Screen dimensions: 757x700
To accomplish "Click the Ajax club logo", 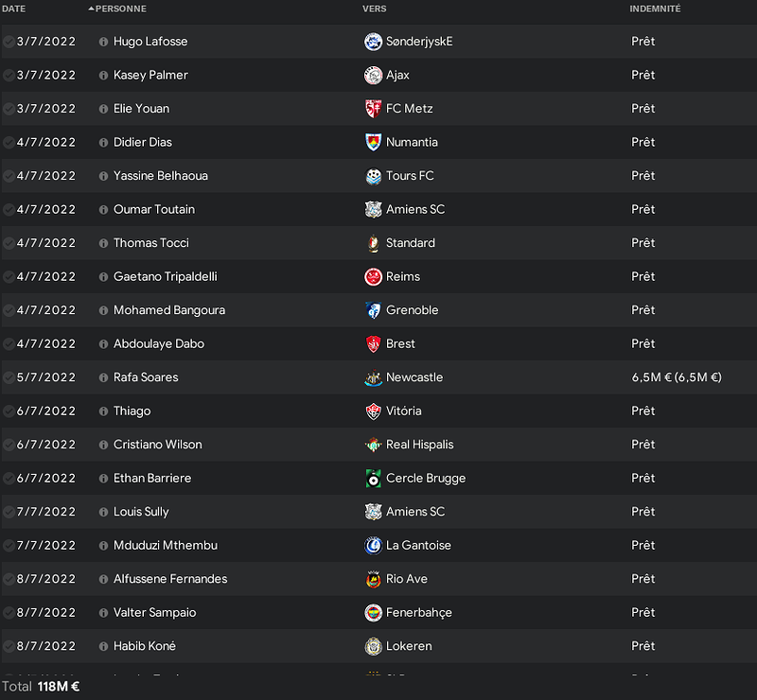I will (x=373, y=76).
